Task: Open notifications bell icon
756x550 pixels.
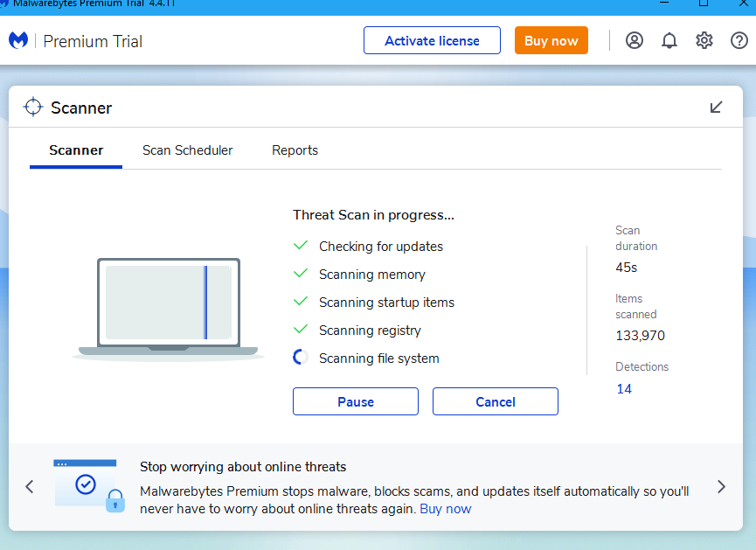Action: (669, 40)
